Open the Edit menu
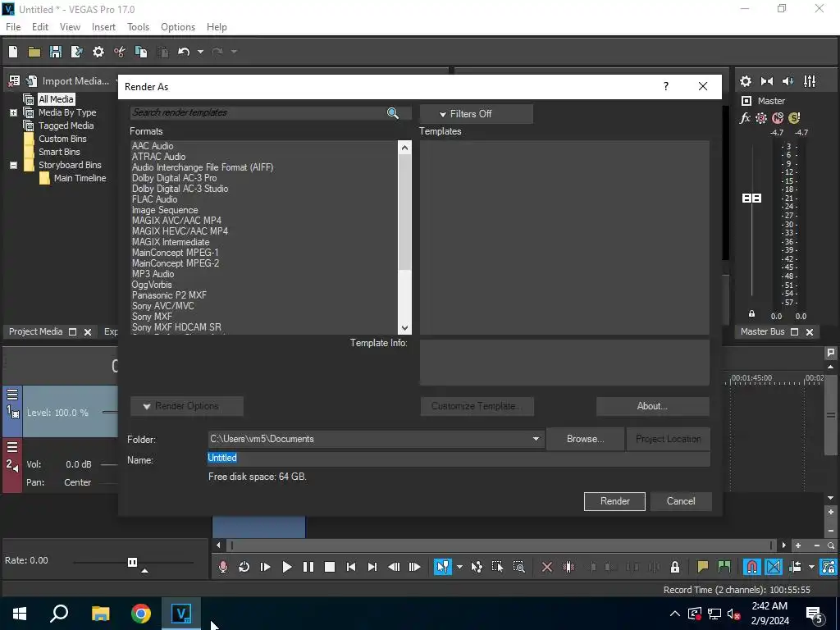The image size is (840, 630). tap(40, 27)
